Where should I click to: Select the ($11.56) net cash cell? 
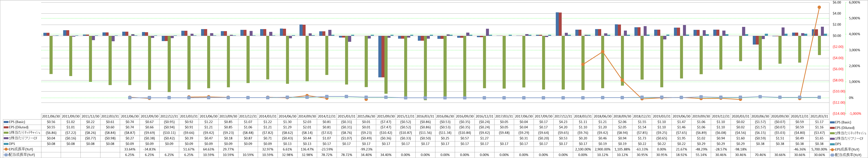[x=425, y=133]
